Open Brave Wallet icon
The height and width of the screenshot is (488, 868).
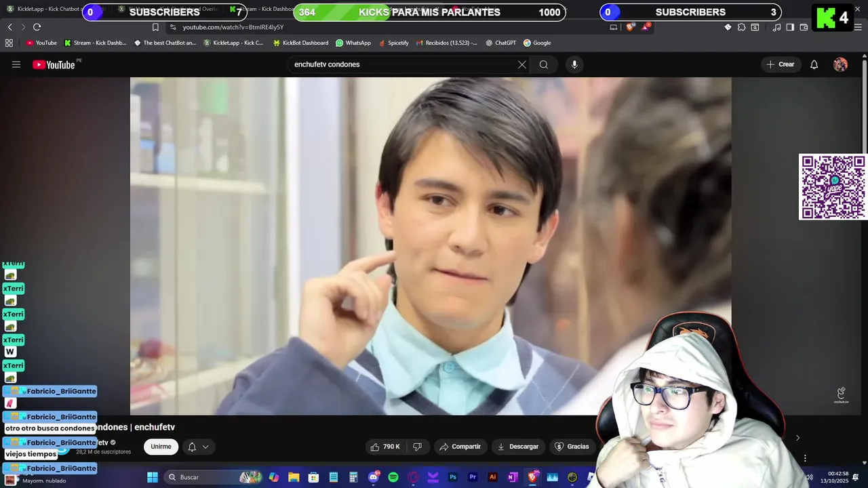coord(804,27)
